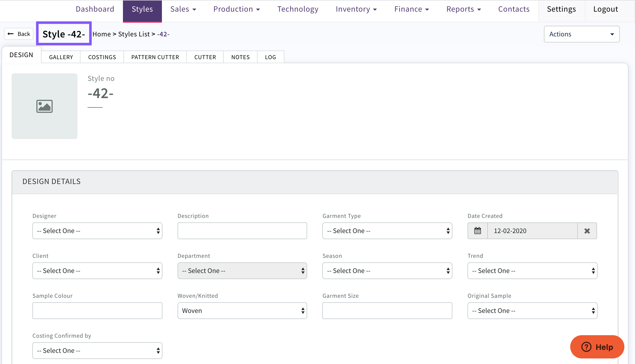Open the Designer select dropdown
The image size is (635, 364).
[97, 231]
